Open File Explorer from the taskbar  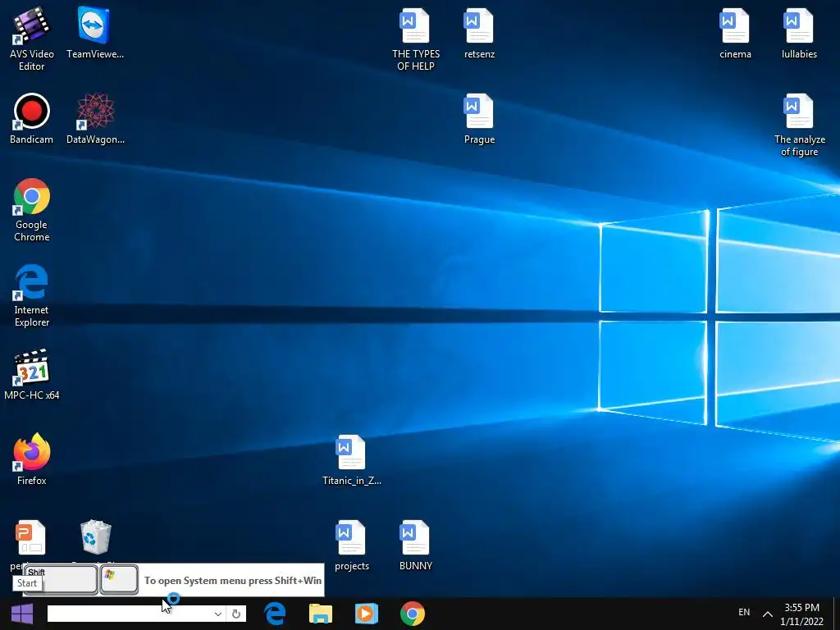pyautogui.click(x=321, y=614)
